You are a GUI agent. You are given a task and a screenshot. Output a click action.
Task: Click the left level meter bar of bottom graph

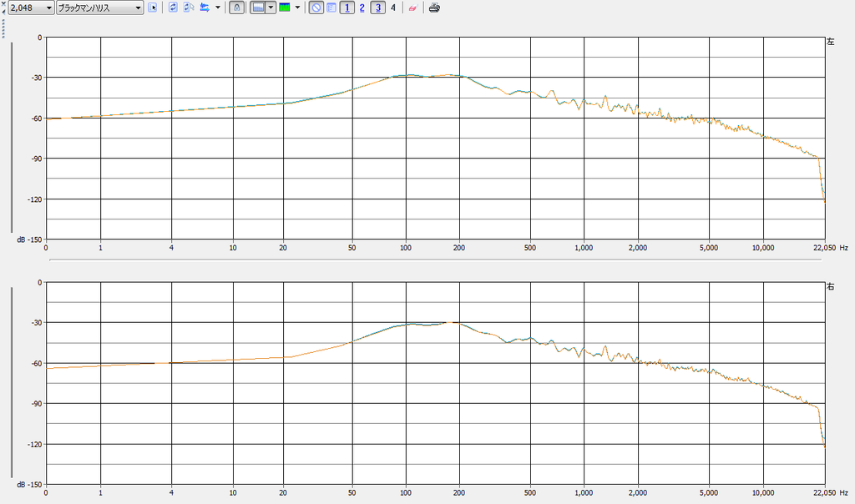12,382
